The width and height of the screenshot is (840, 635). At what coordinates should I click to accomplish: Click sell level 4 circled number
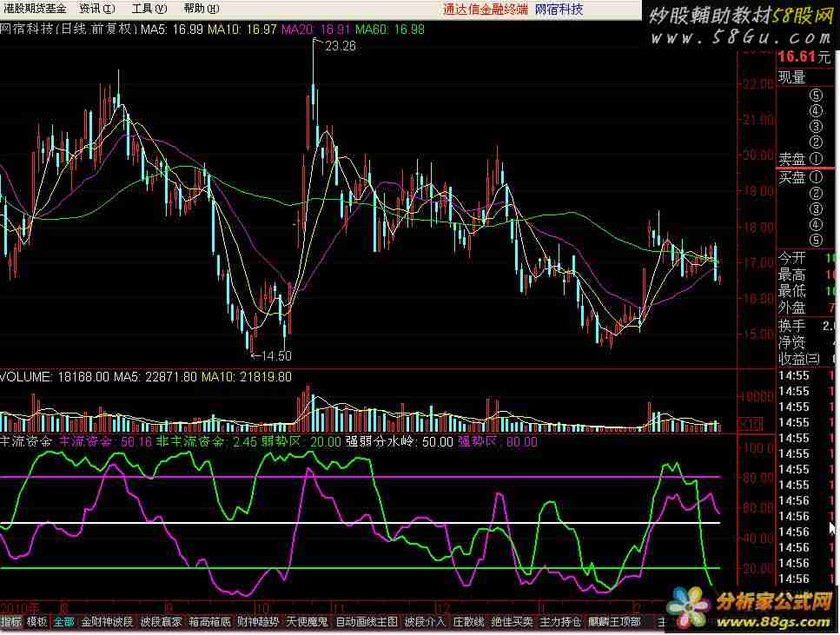point(816,111)
